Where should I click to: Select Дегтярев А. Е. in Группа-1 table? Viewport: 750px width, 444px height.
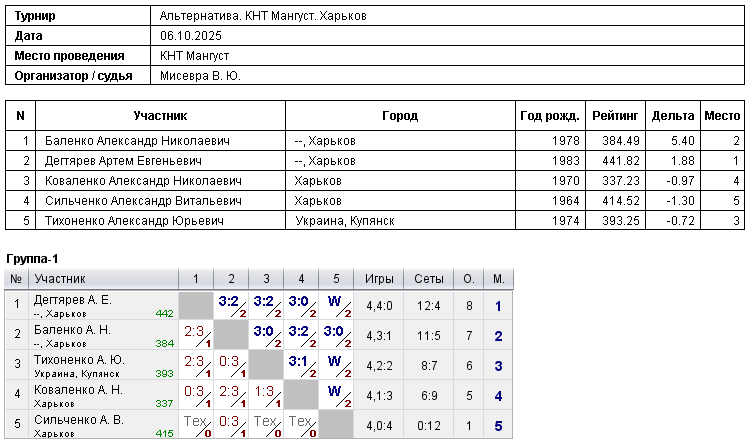(x=73, y=300)
